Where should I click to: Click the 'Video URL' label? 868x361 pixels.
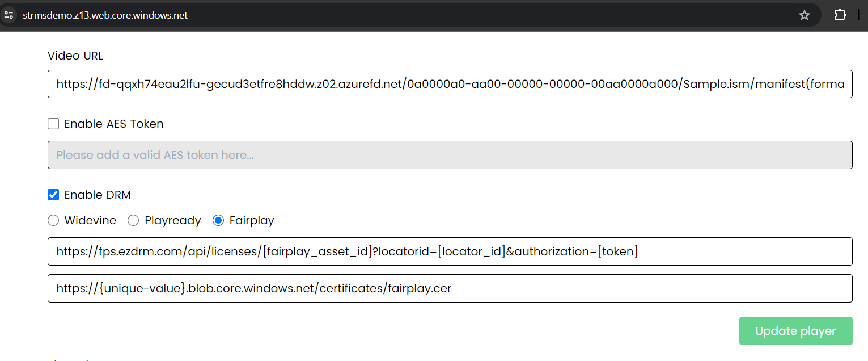point(75,56)
